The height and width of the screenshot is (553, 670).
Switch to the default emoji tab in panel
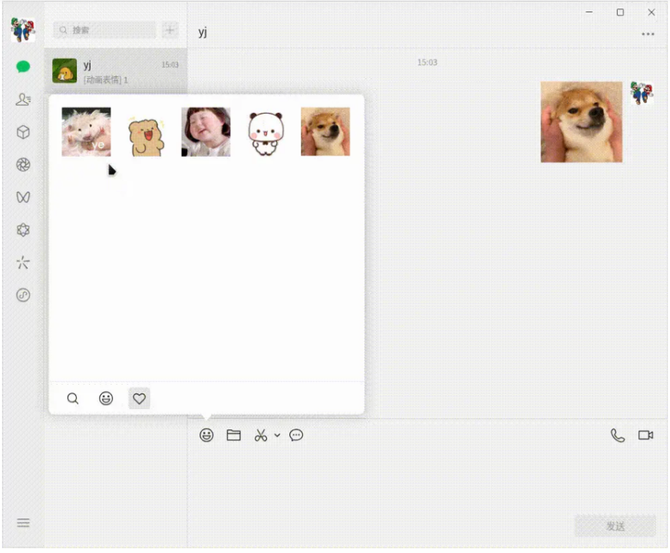pyautogui.click(x=106, y=398)
